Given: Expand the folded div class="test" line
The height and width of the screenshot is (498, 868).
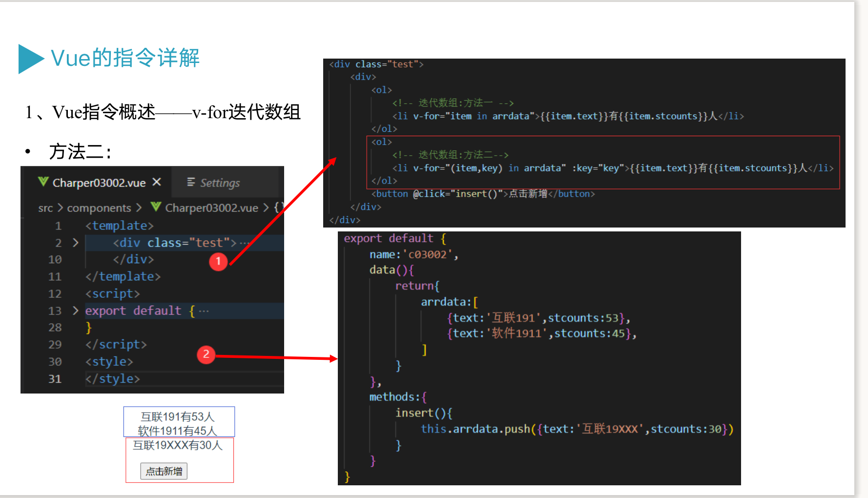Looking at the screenshot, I should 75,242.
